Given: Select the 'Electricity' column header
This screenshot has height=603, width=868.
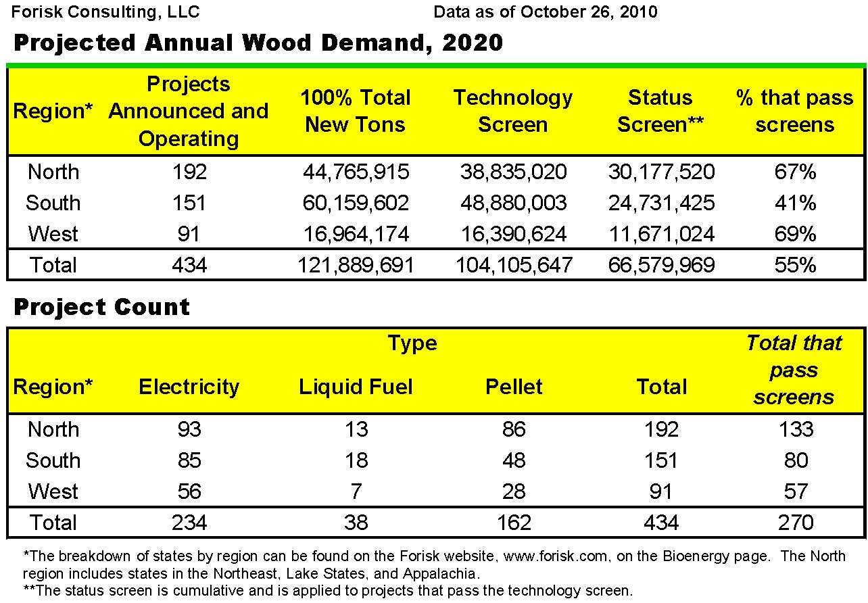Looking at the screenshot, I should tap(189, 387).
